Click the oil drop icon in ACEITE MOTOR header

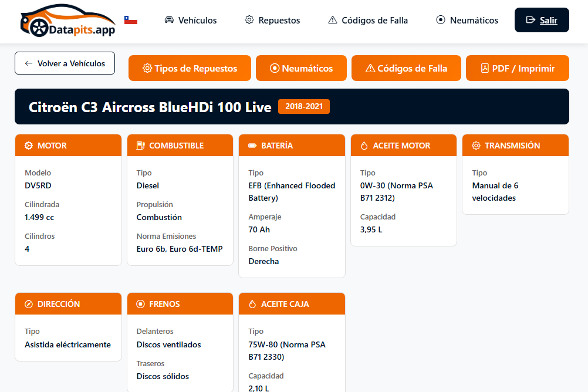coord(364,146)
